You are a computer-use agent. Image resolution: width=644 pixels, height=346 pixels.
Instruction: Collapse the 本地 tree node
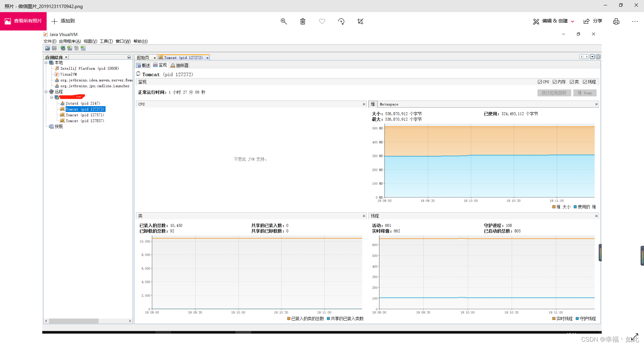[x=46, y=63]
